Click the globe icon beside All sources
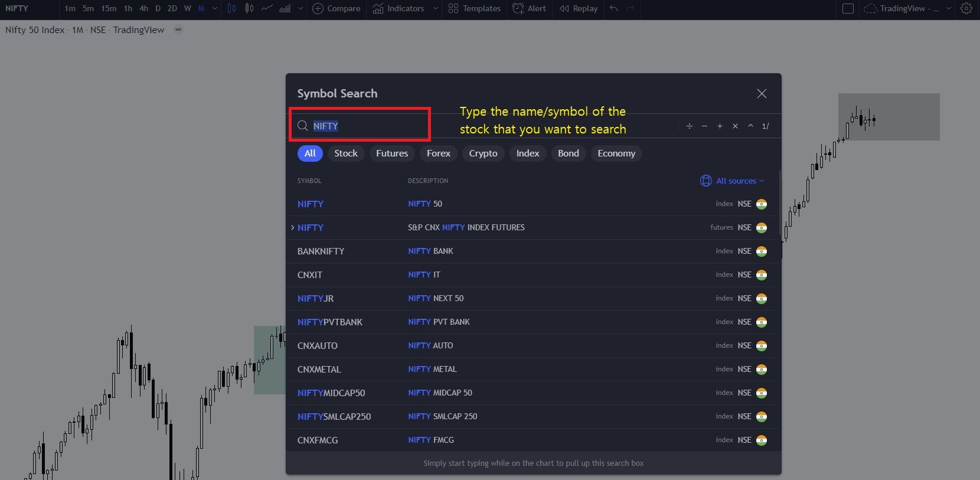Image resolution: width=980 pixels, height=480 pixels. [x=705, y=181]
